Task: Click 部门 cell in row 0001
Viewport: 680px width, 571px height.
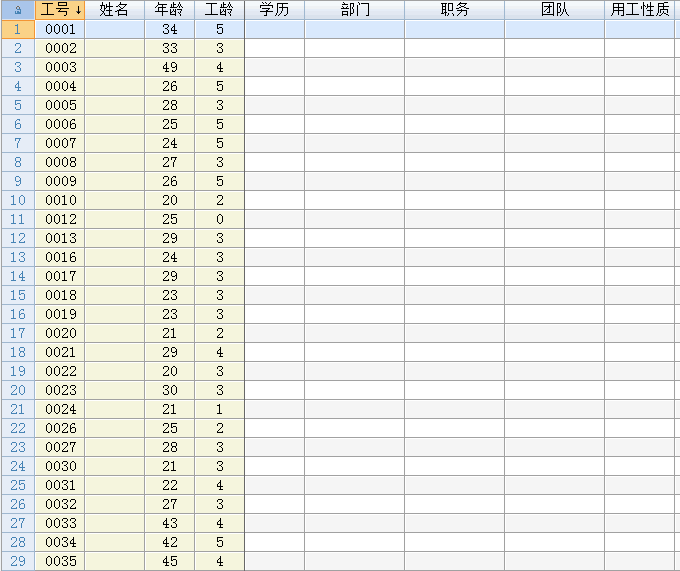Action: [355, 29]
